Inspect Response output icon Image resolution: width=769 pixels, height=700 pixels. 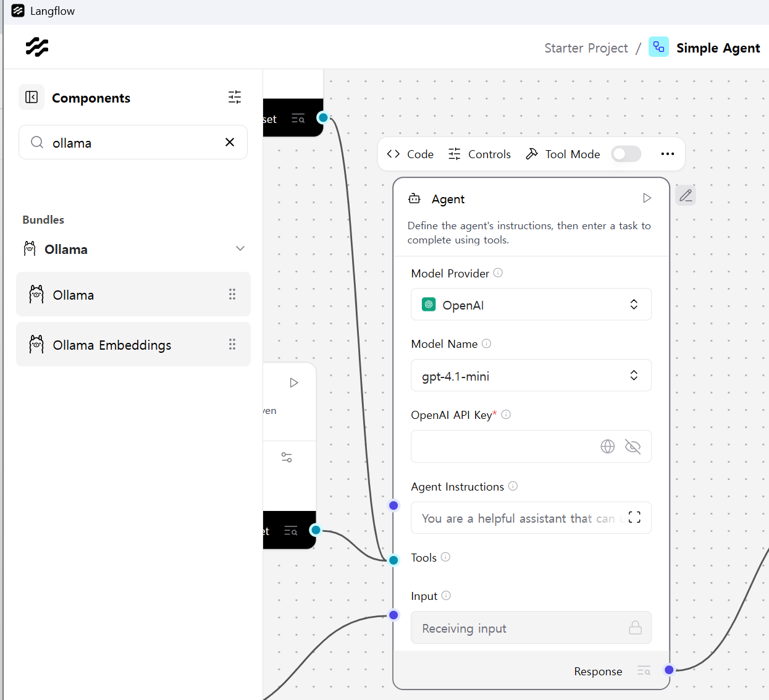click(644, 671)
